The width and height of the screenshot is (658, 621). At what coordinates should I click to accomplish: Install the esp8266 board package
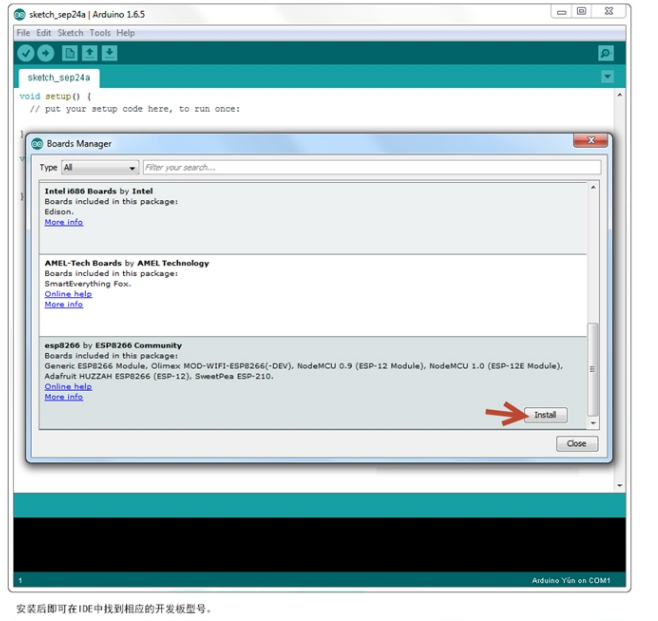pos(546,415)
